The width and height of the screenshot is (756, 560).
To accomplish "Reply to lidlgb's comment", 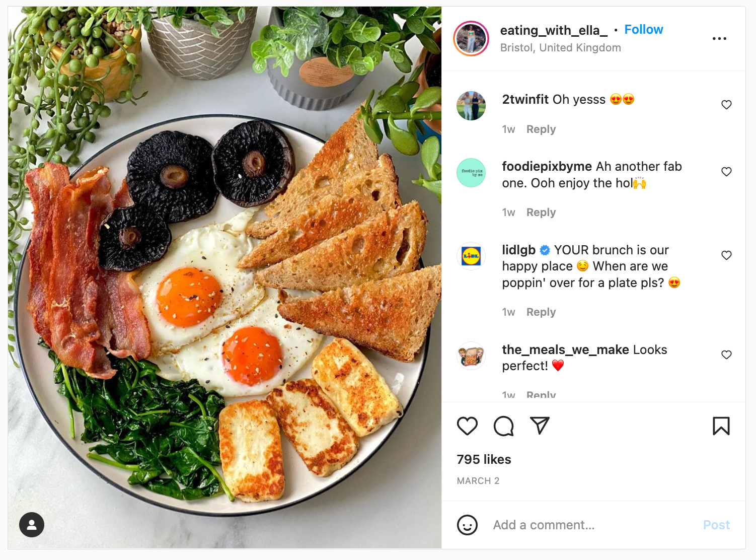I will click(x=541, y=312).
